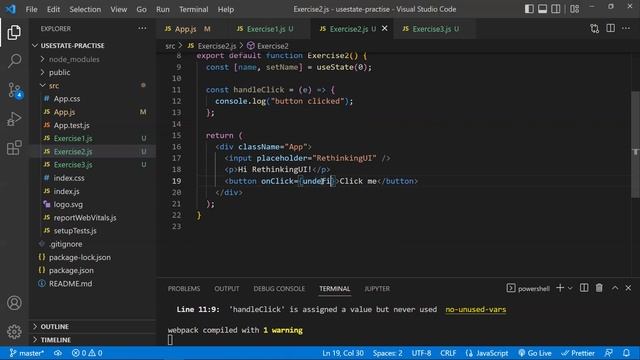The height and width of the screenshot is (360, 640).
Task: Open the Source Control view
Action: (15, 90)
